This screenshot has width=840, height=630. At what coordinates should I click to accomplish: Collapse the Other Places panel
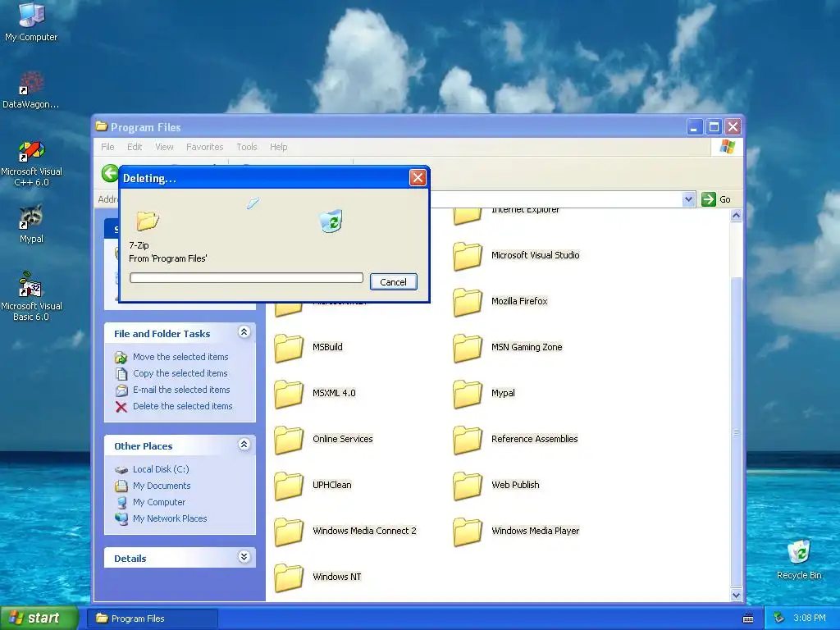coord(244,445)
